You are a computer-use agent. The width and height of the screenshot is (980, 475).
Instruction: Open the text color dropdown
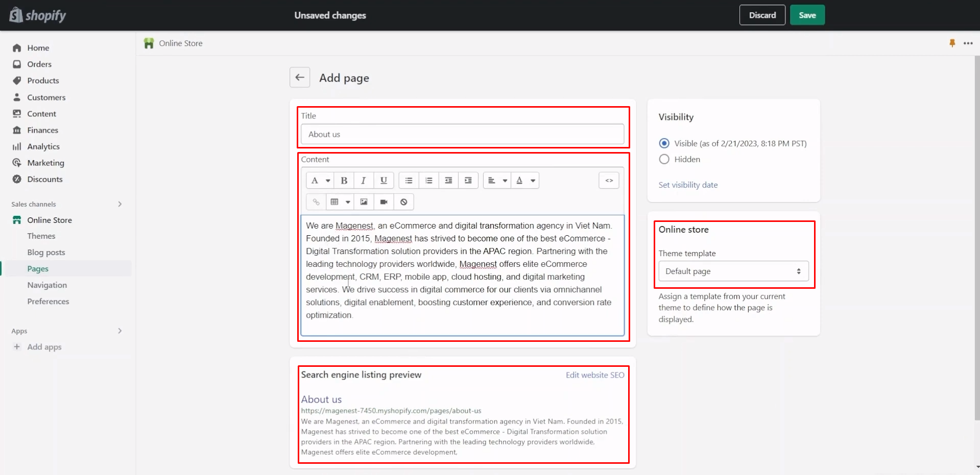[525, 180]
